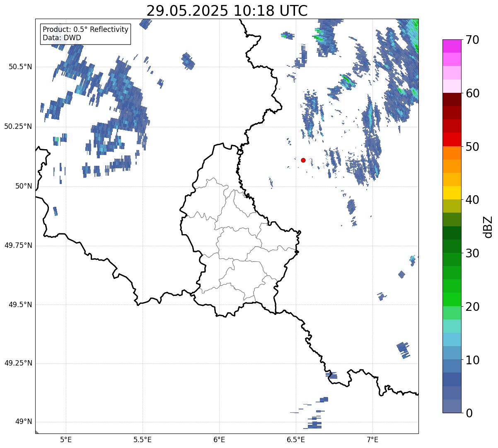498x448 pixels.
Task: Click the longitude label 5.5°E
Action: 143,440
